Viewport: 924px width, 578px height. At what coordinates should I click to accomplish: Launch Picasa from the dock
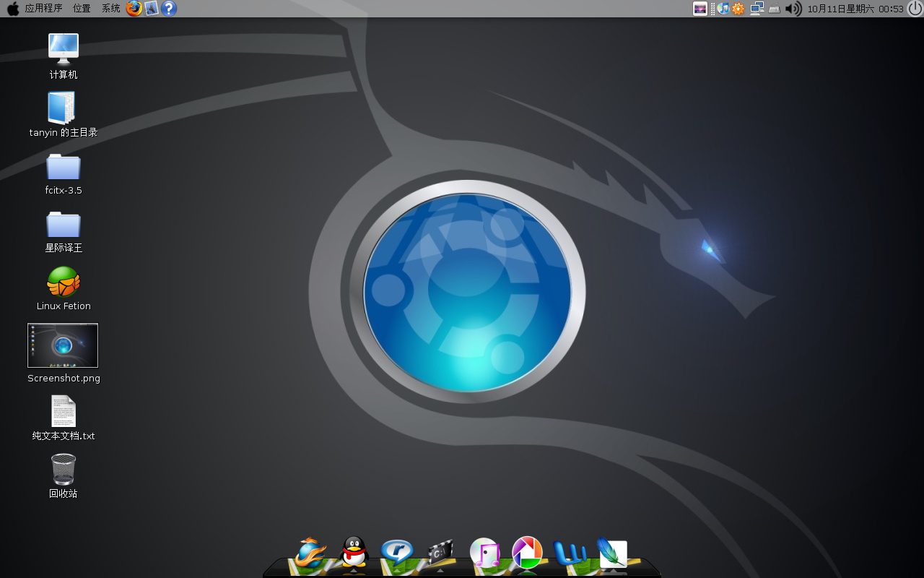(527, 553)
